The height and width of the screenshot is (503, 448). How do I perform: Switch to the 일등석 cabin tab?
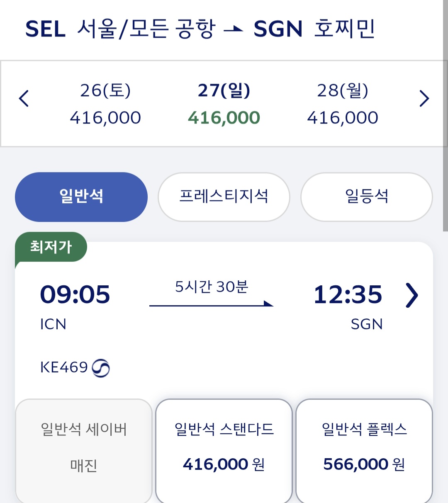tap(367, 197)
